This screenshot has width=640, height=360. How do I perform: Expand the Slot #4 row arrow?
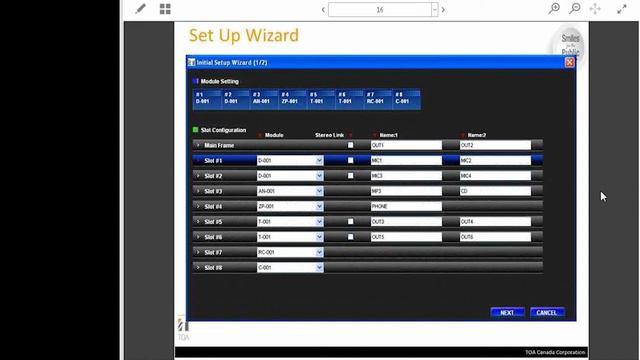198,206
